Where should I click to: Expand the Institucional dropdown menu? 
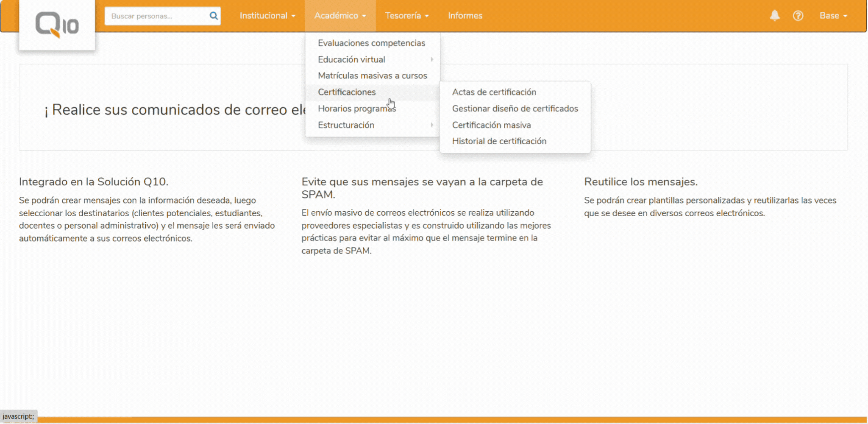click(267, 16)
